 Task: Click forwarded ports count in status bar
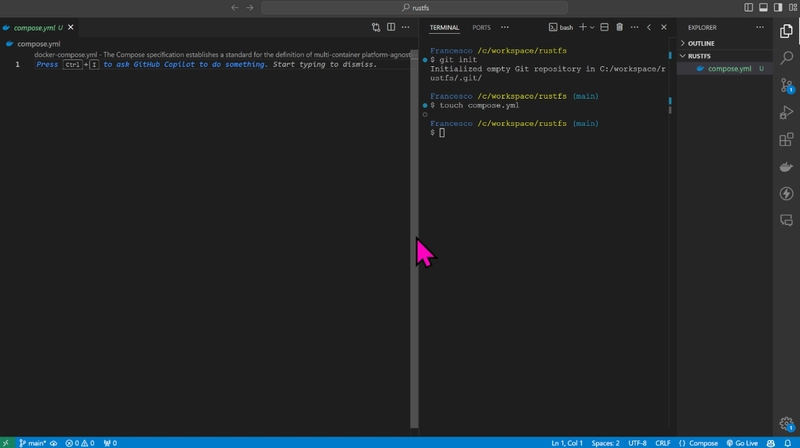(x=110, y=443)
